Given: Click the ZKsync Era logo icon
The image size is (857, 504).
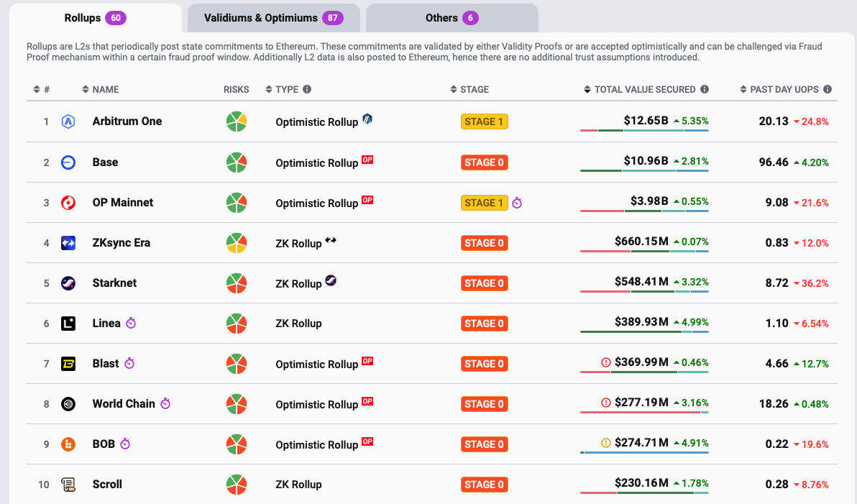Looking at the screenshot, I should pos(68,243).
